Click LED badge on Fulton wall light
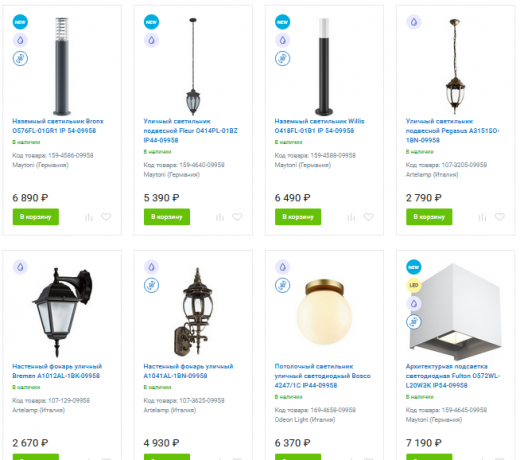This screenshot has width=520, height=460. click(x=414, y=285)
